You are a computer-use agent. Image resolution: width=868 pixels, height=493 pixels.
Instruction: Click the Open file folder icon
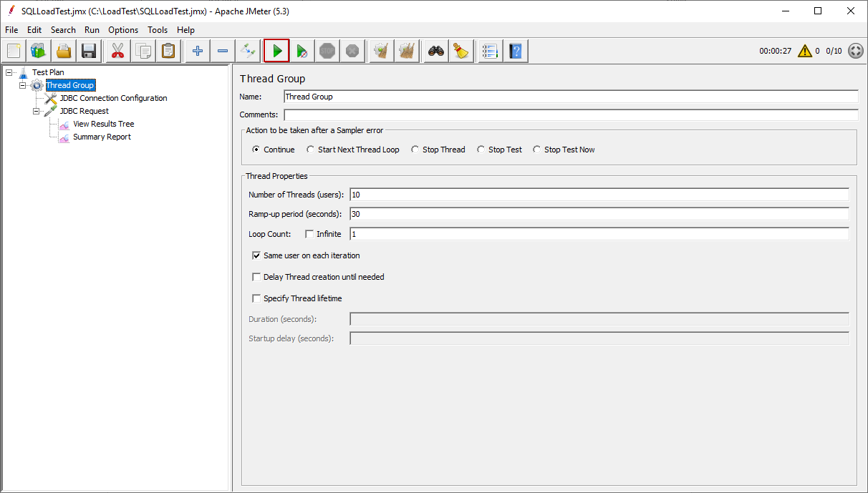coord(64,51)
